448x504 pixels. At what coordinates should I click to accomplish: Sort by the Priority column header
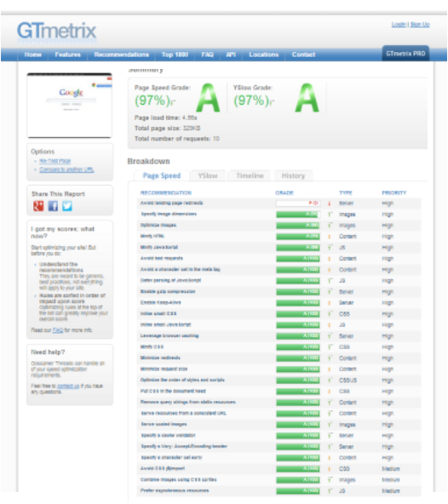[x=394, y=193]
